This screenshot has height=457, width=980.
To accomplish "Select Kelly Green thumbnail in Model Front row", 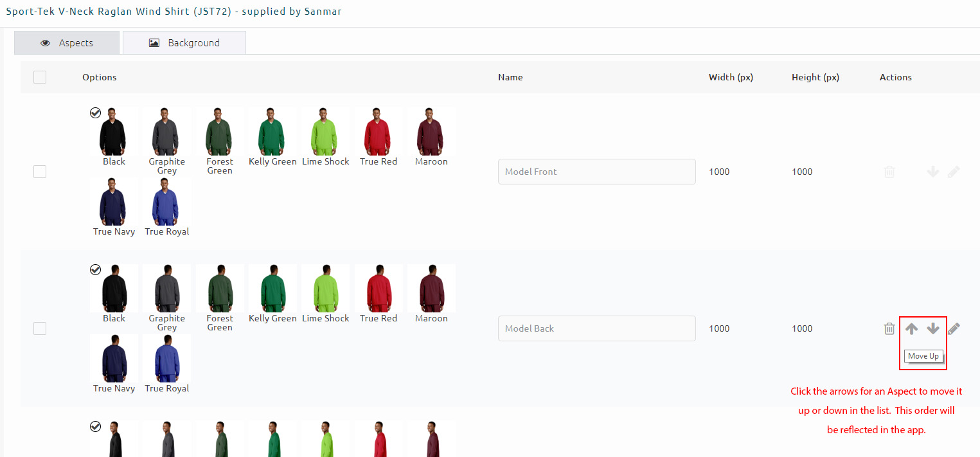I will [272, 132].
